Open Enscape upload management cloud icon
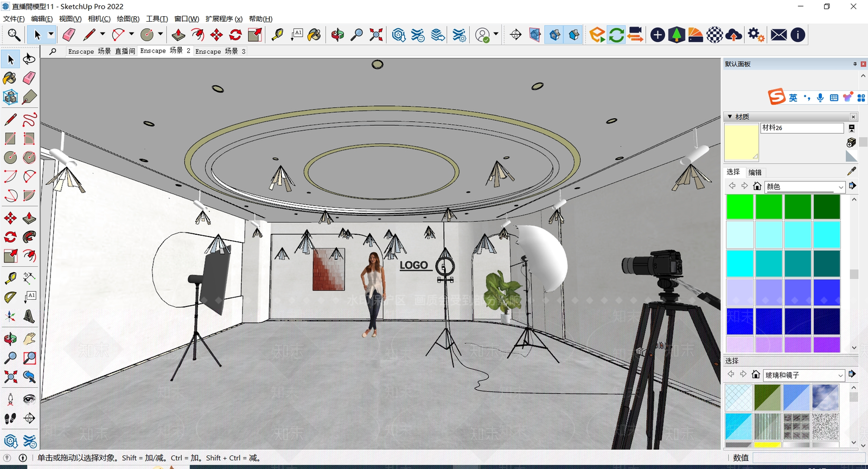 pyautogui.click(x=733, y=35)
